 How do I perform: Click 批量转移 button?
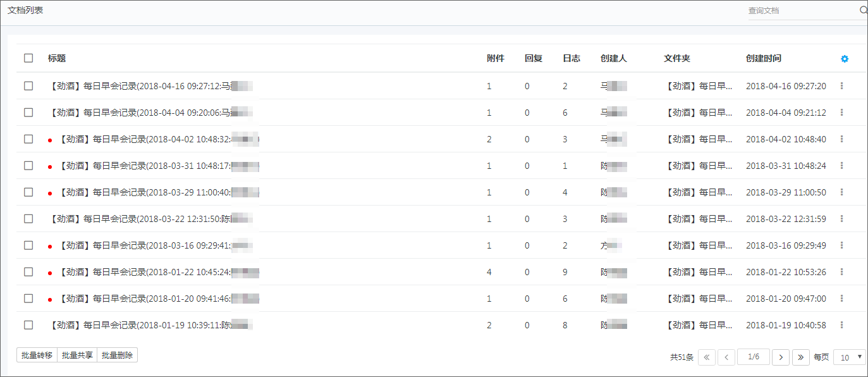point(37,355)
